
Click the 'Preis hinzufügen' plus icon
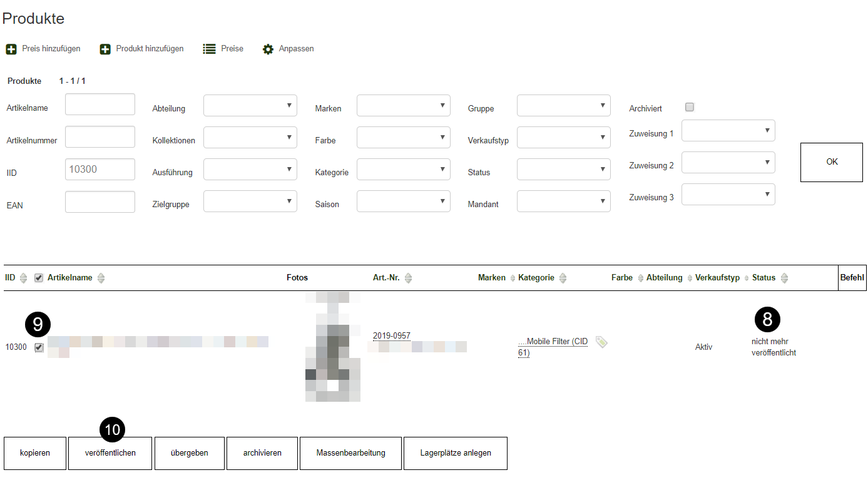[11, 49]
